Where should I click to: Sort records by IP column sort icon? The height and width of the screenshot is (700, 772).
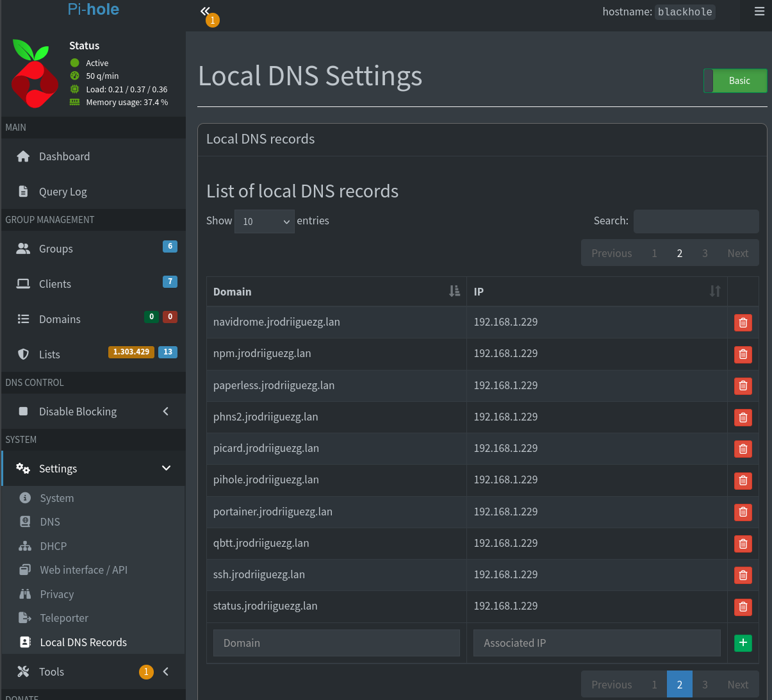[715, 291]
